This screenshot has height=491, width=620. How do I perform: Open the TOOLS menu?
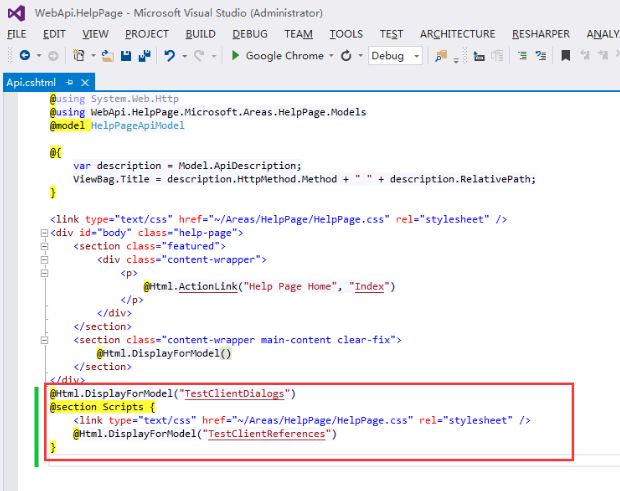(346, 34)
